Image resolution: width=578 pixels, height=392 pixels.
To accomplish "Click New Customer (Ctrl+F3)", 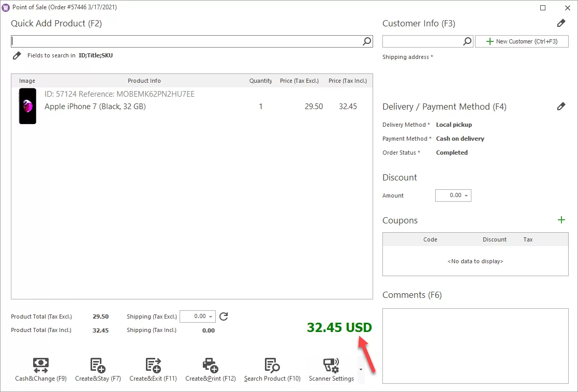I will [522, 41].
